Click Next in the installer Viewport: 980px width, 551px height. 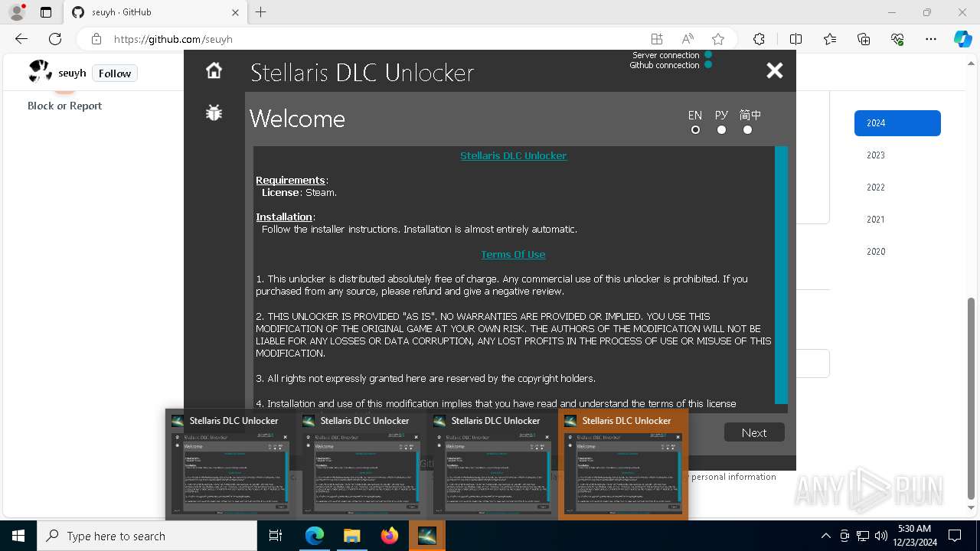(x=754, y=432)
